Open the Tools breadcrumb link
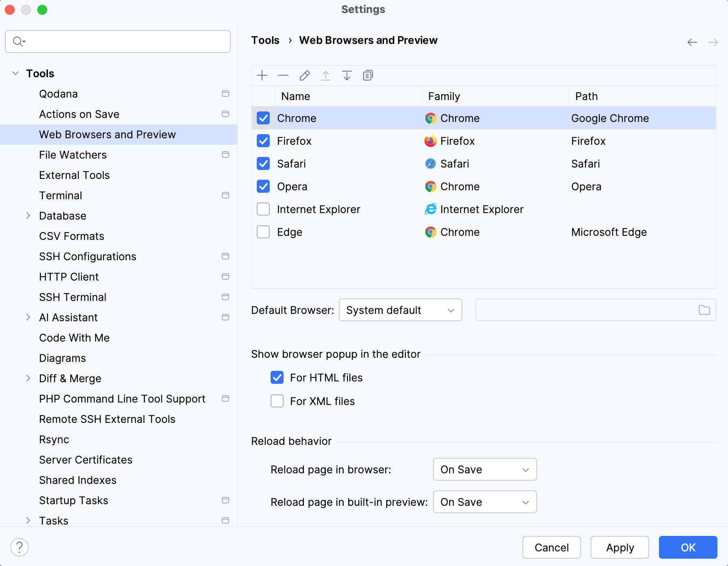The width and height of the screenshot is (728, 566). coord(265,40)
